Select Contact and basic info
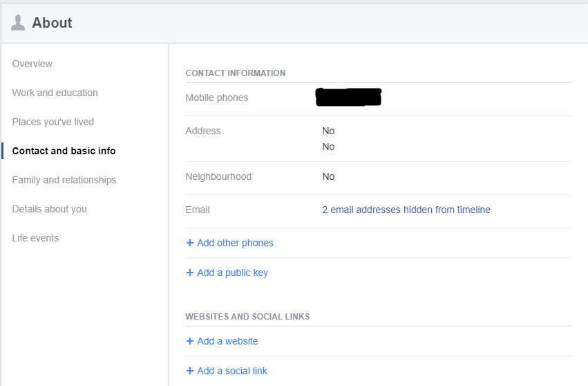The width and height of the screenshot is (588, 386). pos(64,151)
